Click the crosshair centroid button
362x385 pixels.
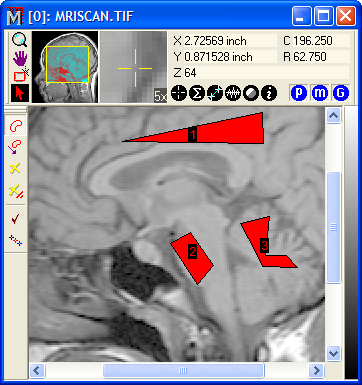(179, 93)
